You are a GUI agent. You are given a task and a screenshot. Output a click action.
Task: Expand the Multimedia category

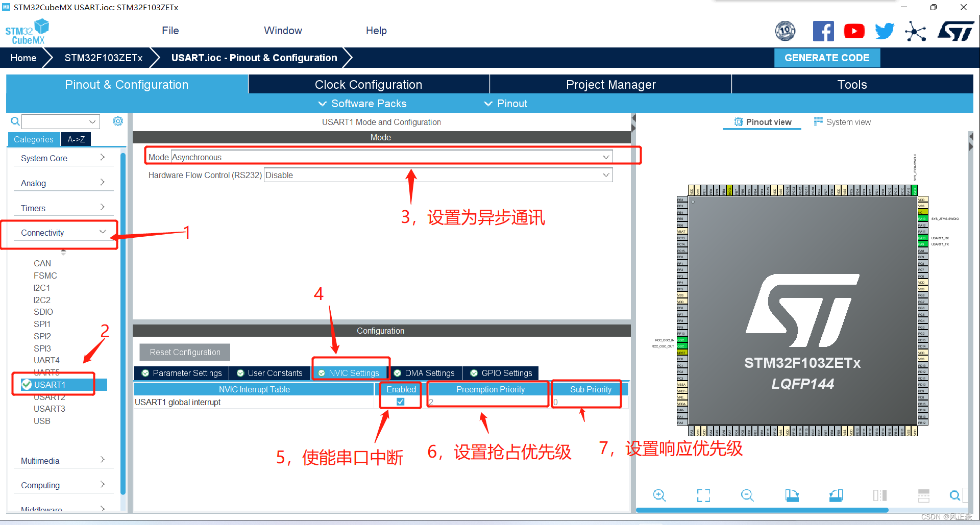click(63, 461)
